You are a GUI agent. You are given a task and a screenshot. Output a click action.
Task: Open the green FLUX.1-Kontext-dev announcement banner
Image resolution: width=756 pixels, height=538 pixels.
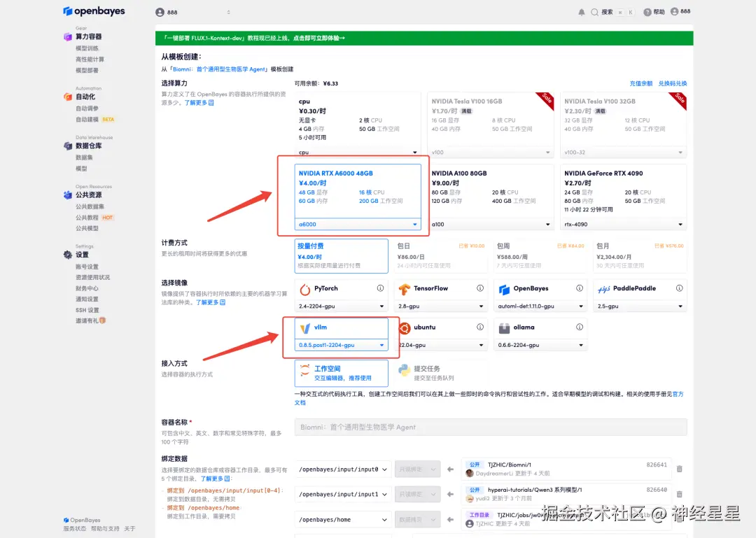point(424,38)
